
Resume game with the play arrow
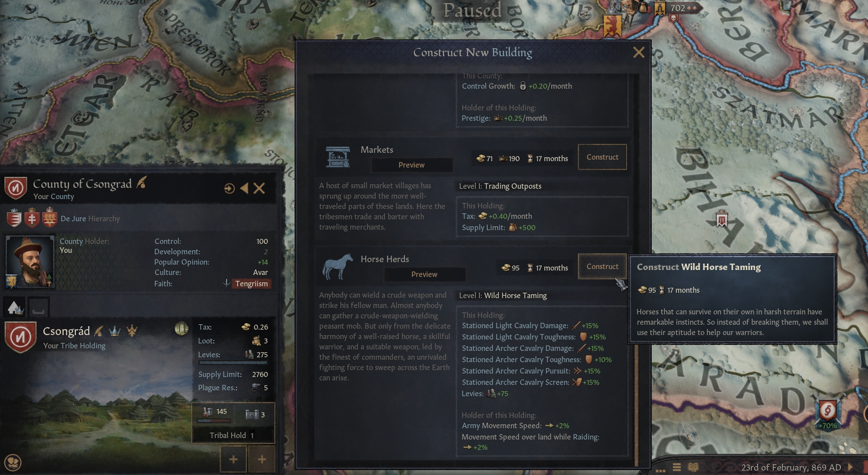coord(850,467)
